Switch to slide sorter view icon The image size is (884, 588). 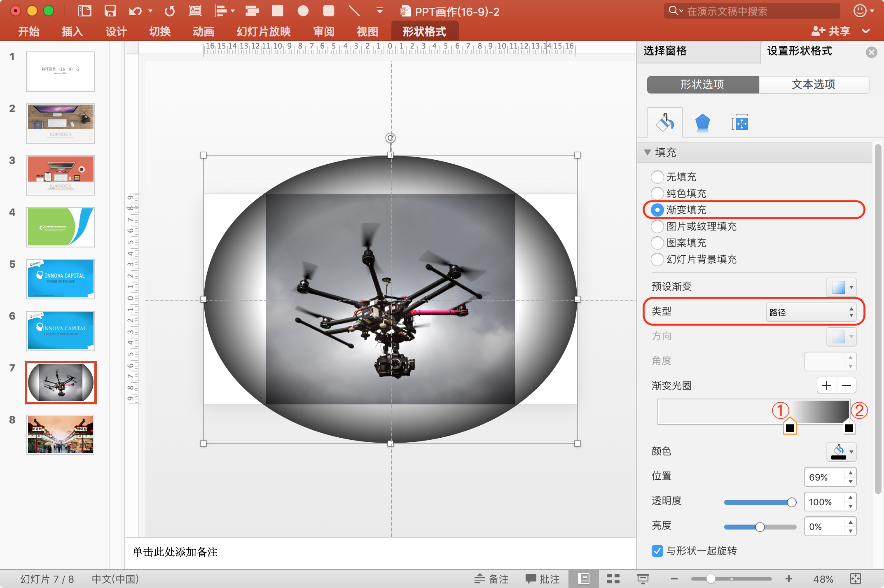pyautogui.click(x=613, y=579)
